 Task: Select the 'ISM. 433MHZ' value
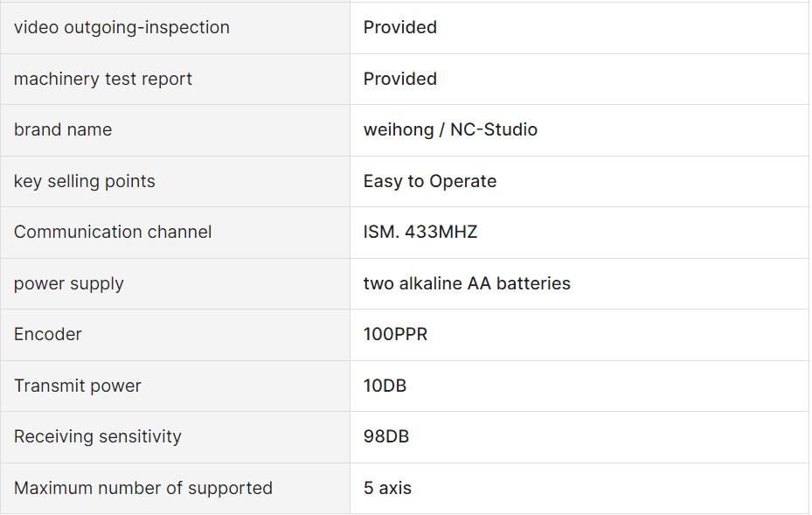pos(420,232)
